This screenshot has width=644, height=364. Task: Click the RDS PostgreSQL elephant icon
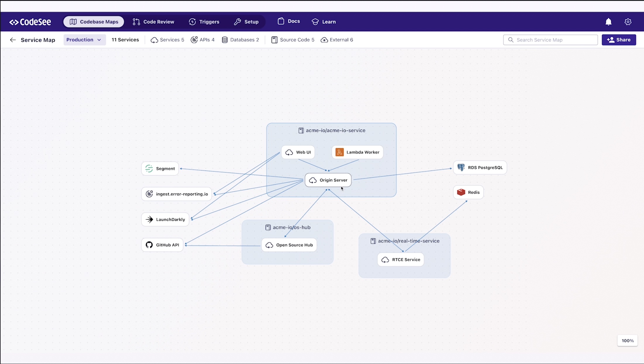point(461,167)
